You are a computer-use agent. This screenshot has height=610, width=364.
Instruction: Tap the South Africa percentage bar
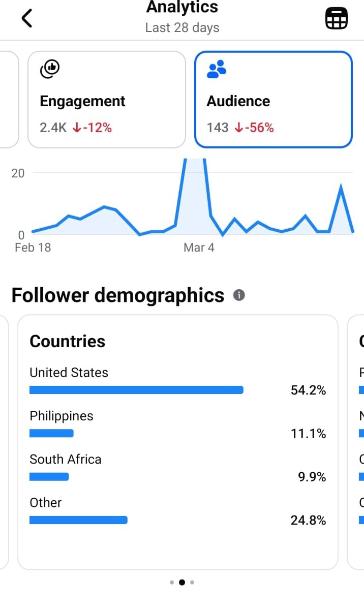click(49, 477)
